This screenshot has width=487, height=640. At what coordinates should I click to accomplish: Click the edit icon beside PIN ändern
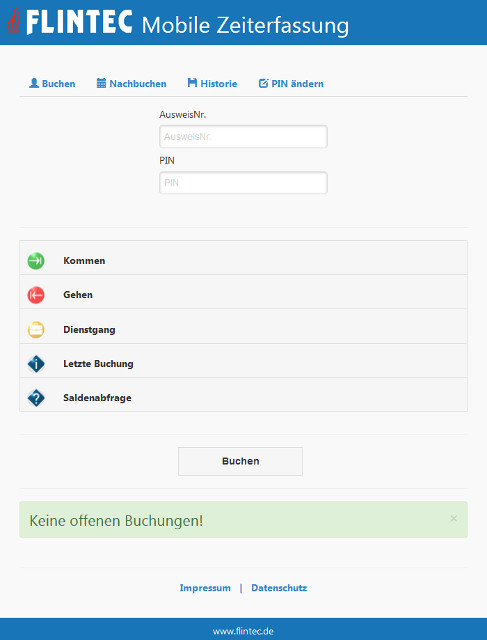pos(264,83)
